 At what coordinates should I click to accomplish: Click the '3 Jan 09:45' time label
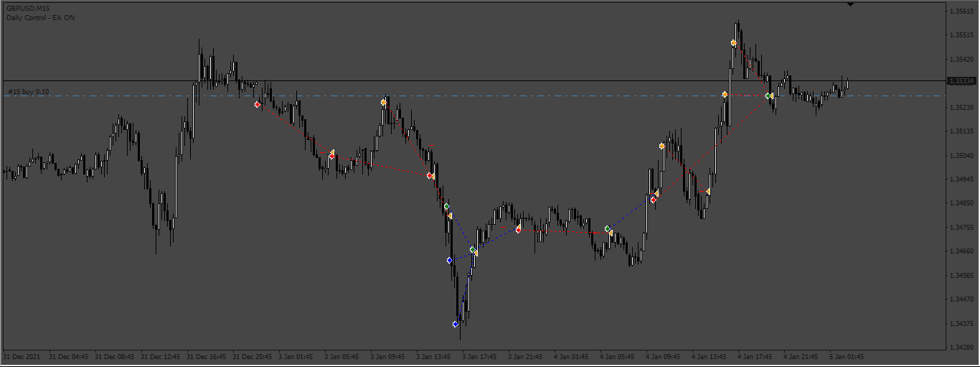(x=387, y=356)
